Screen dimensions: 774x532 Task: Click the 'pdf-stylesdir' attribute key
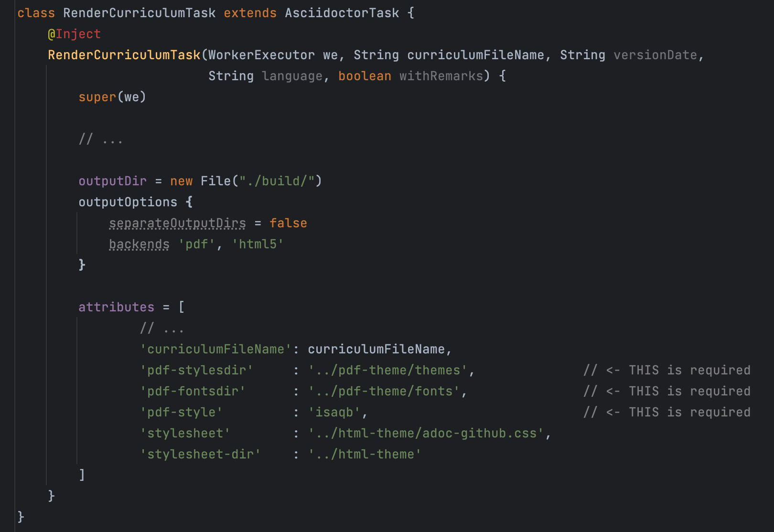tap(196, 370)
